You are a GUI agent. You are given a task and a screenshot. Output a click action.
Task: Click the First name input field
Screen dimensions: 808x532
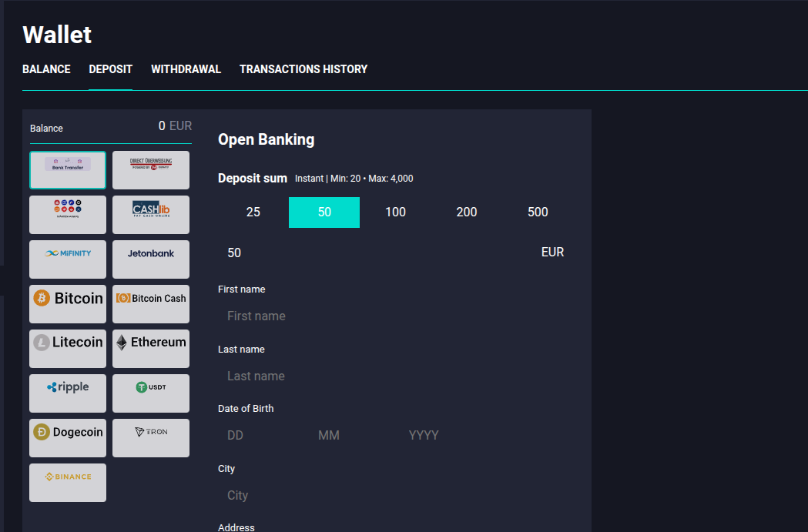tap(393, 316)
